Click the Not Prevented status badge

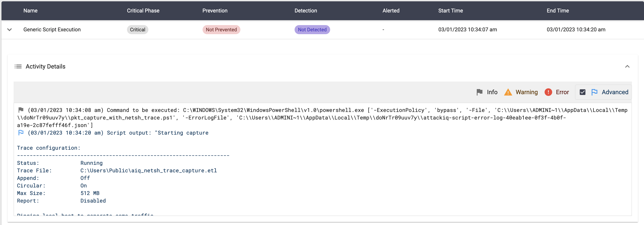tap(221, 29)
